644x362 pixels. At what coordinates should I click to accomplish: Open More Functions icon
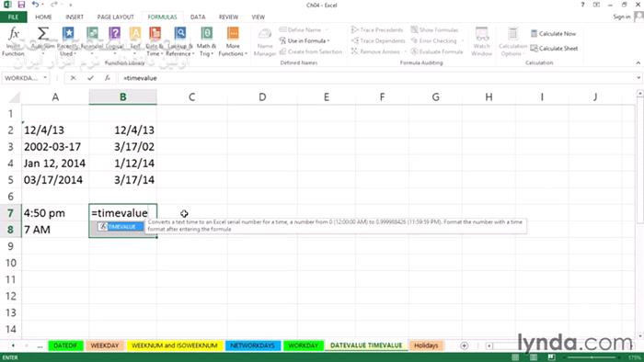[x=233, y=33]
